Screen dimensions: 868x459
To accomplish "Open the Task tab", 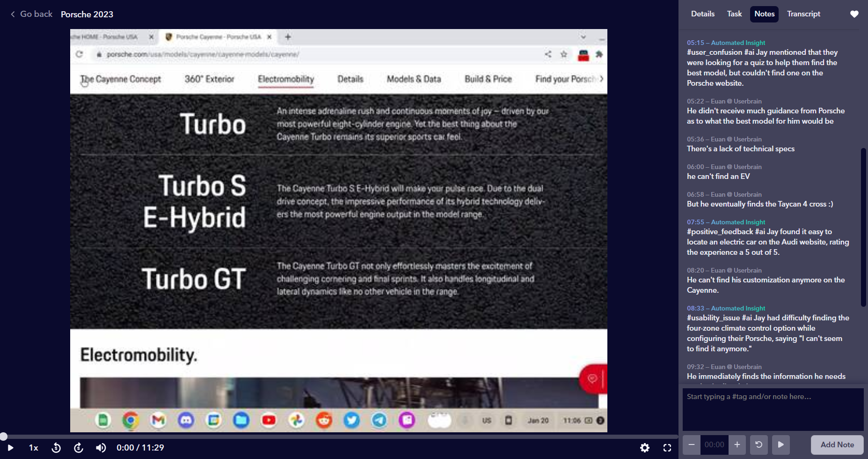I will click(x=734, y=14).
